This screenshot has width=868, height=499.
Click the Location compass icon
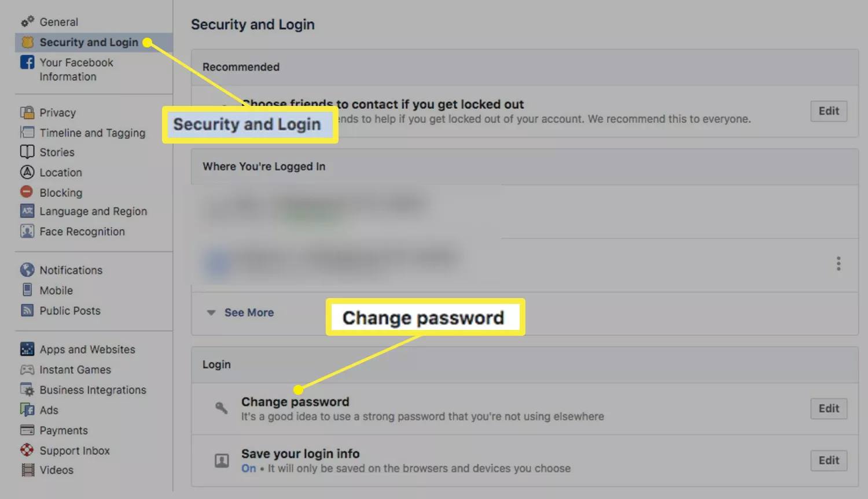27,173
